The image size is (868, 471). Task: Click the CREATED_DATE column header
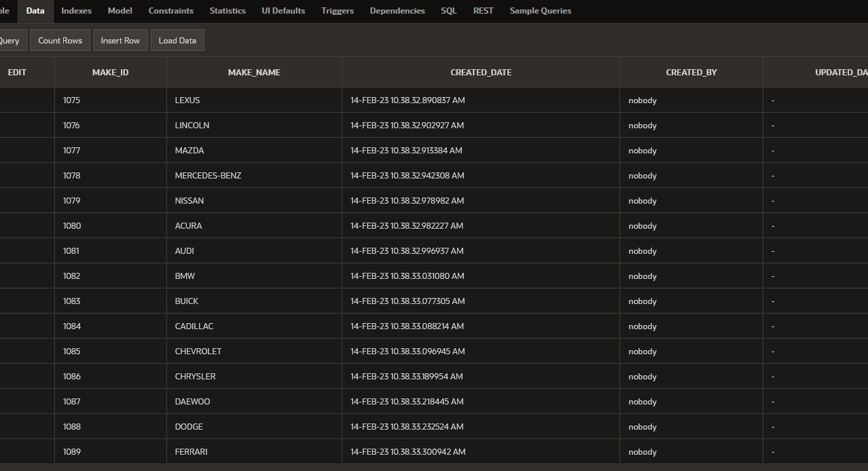tap(481, 72)
